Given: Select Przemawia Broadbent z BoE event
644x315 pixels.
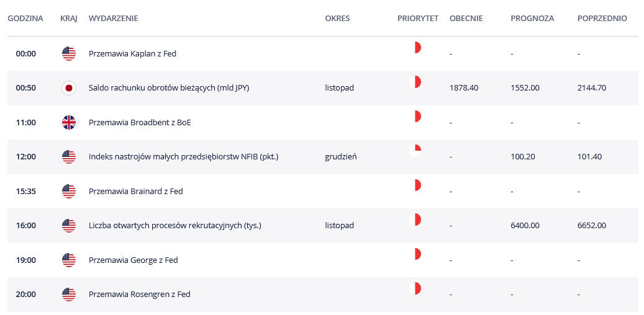Looking at the screenshot, I should pos(140,123).
